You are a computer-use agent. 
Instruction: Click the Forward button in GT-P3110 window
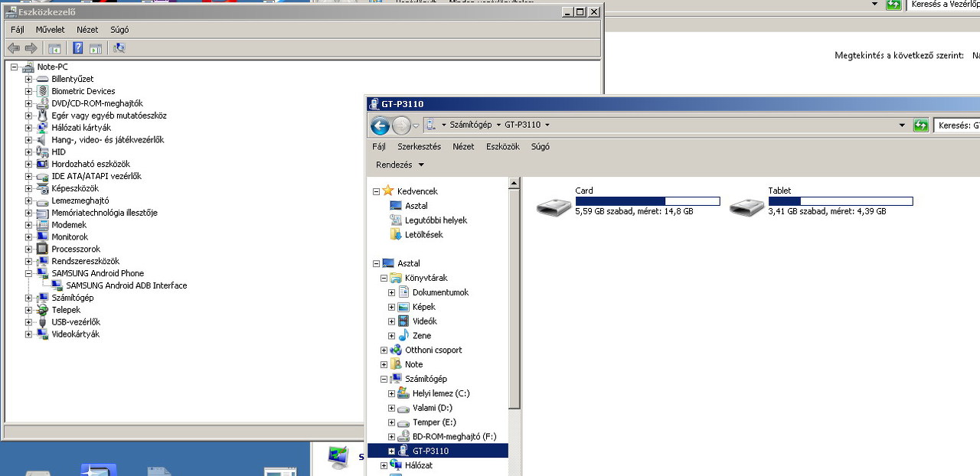401,126
